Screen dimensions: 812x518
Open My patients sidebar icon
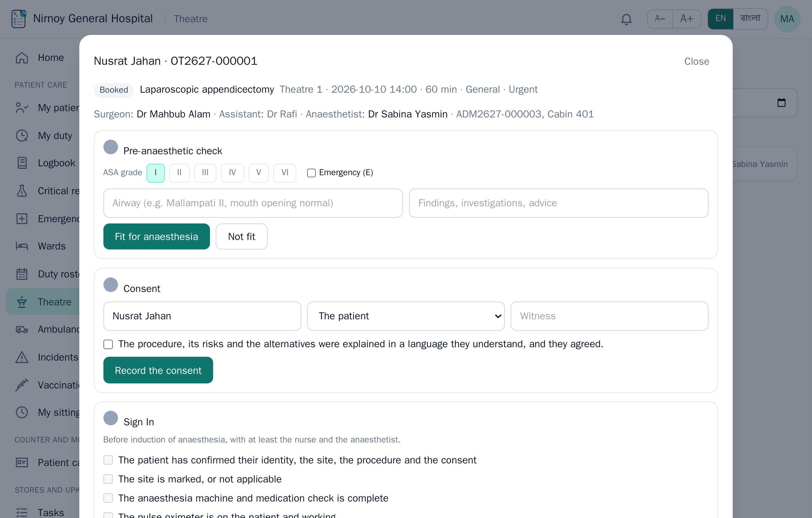[x=22, y=108]
